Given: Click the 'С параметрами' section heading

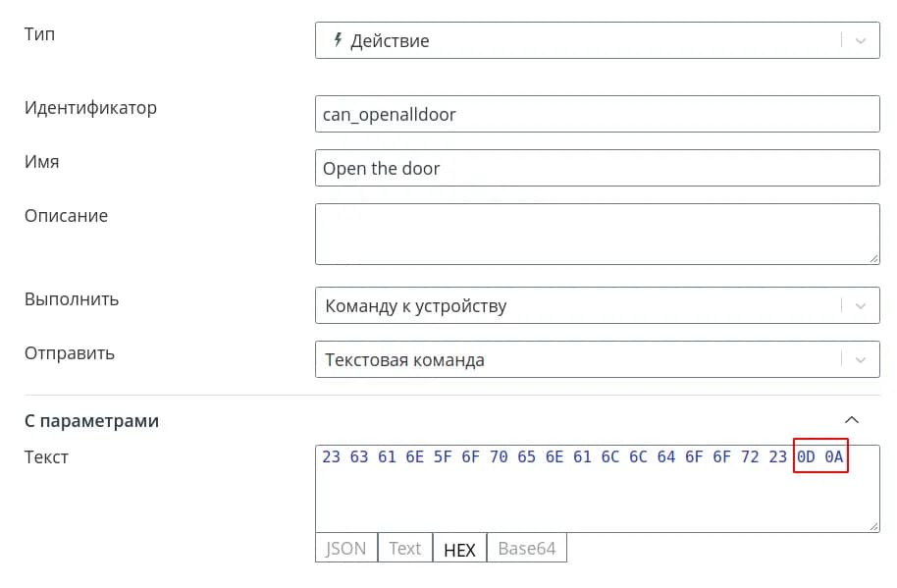Looking at the screenshot, I should [x=91, y=421].
